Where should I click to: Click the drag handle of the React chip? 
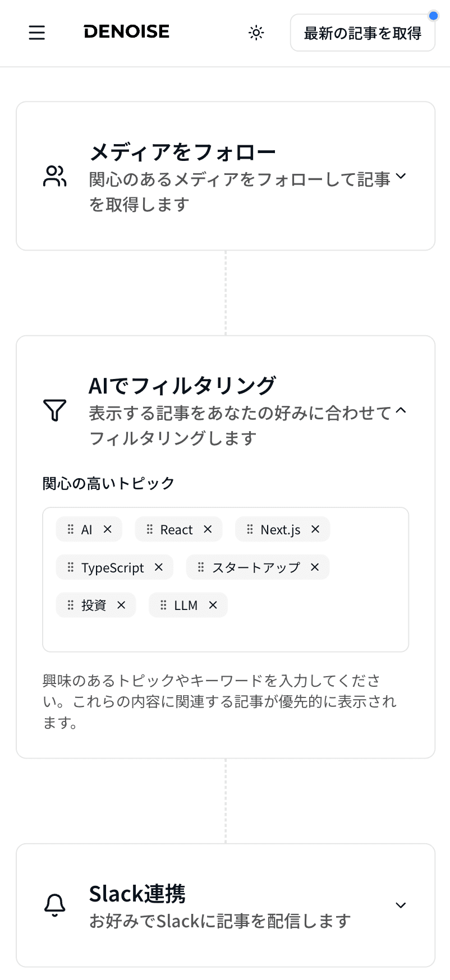149,529
